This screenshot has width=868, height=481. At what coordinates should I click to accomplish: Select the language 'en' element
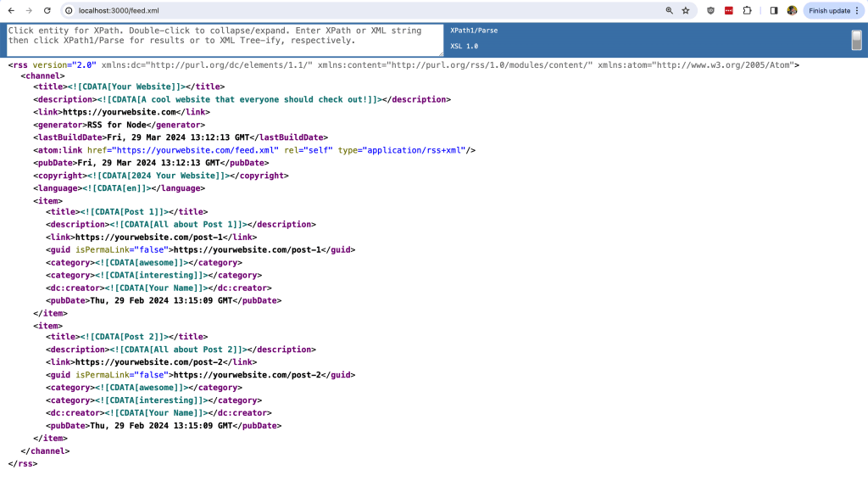click(119, 187)
